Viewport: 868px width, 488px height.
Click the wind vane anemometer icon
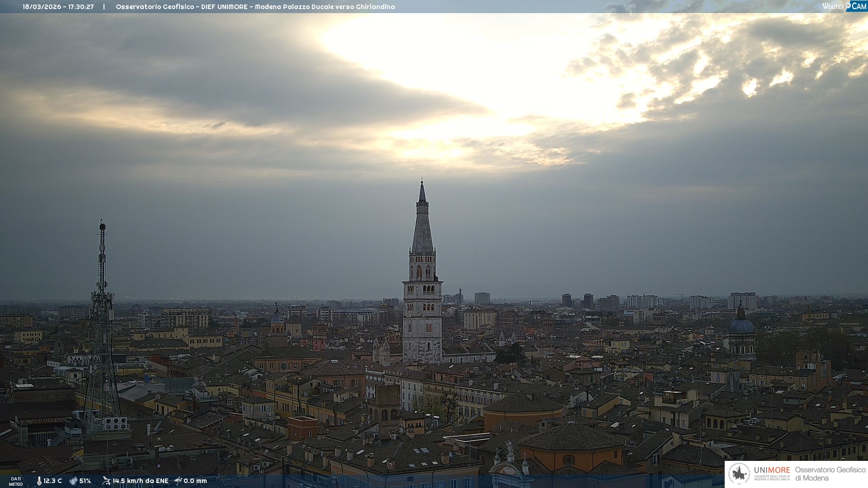pyautogui.click(x=106, y=480)
